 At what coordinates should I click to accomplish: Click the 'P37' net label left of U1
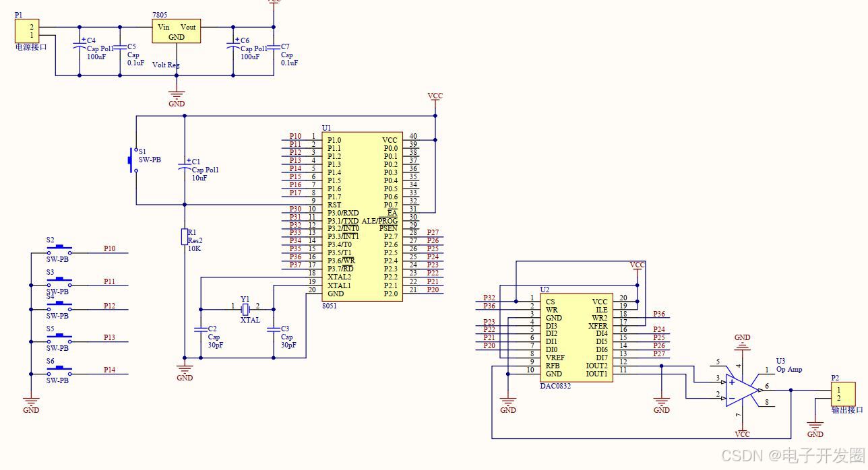[295, 265]
